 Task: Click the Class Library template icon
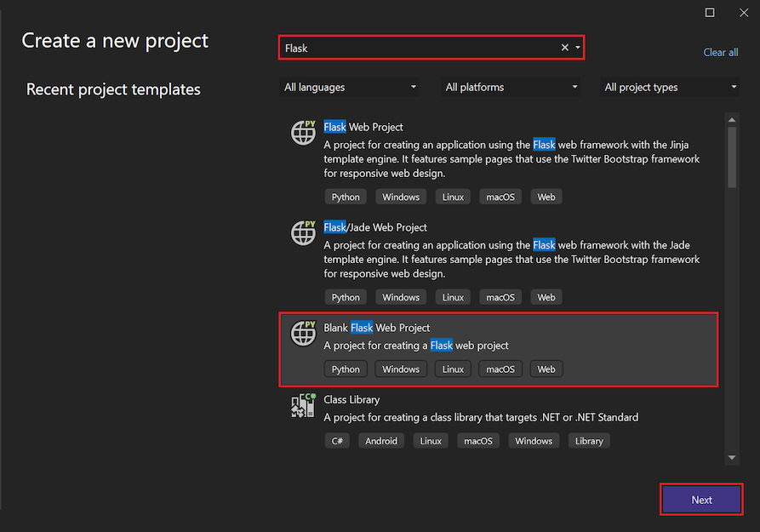click(x=303, y=405)
